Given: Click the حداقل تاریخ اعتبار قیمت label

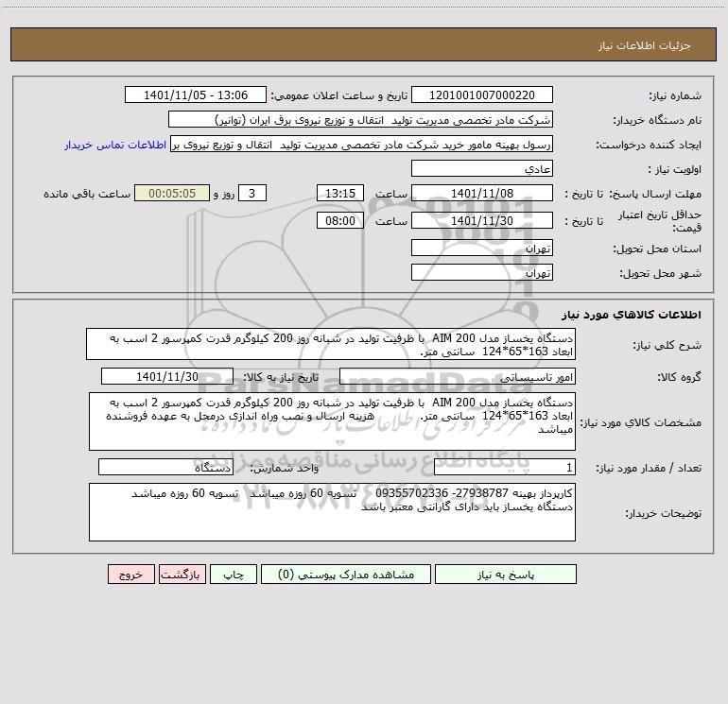Looking at the screenshot, I should click(660, 221).
